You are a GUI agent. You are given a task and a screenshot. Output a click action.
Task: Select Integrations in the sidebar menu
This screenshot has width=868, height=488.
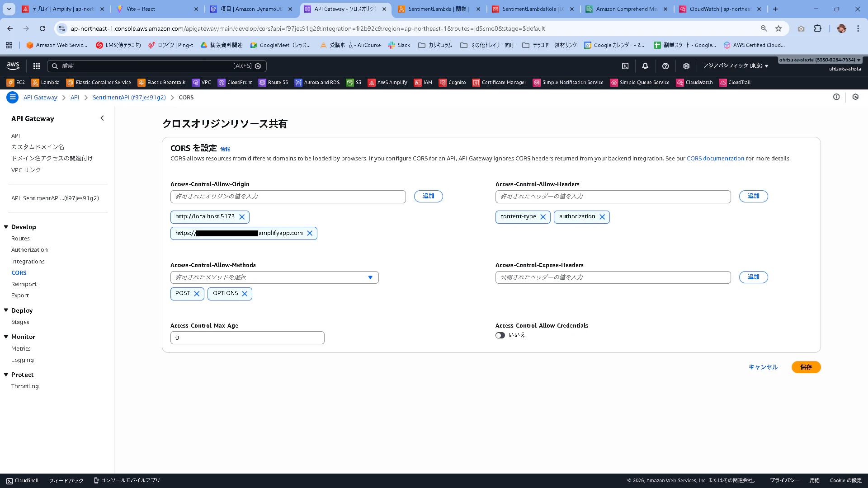pos(28,261)
